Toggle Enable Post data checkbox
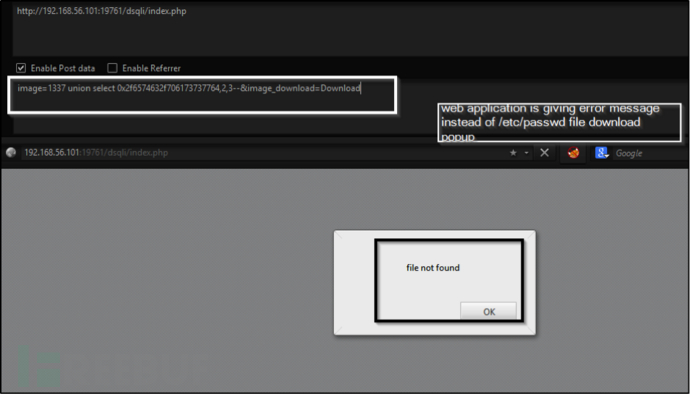Viewport: 690px width, 394px height. coord(21,68)
